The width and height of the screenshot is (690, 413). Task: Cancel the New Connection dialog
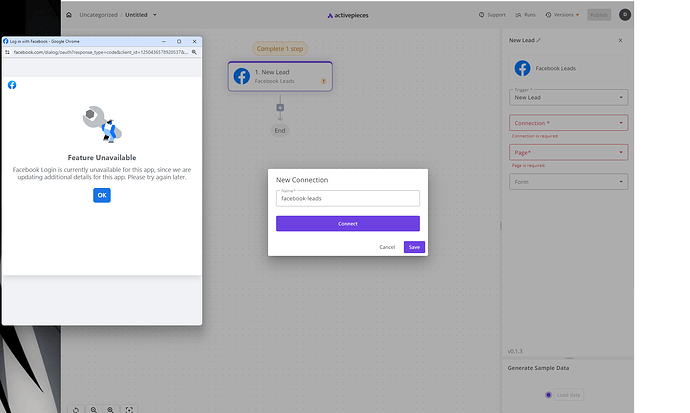[x=387, y=247]
